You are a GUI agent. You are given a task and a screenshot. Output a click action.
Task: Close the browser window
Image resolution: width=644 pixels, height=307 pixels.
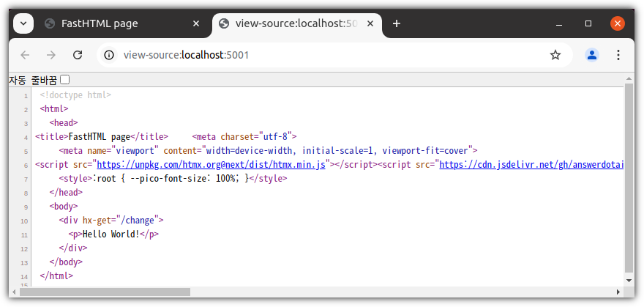[618, 24]
